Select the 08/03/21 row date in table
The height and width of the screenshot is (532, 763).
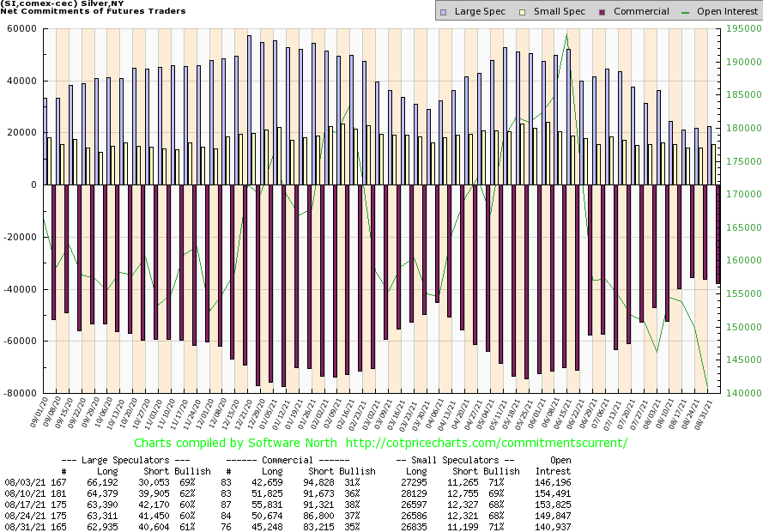pyautogui.click(x=23, y=483)
